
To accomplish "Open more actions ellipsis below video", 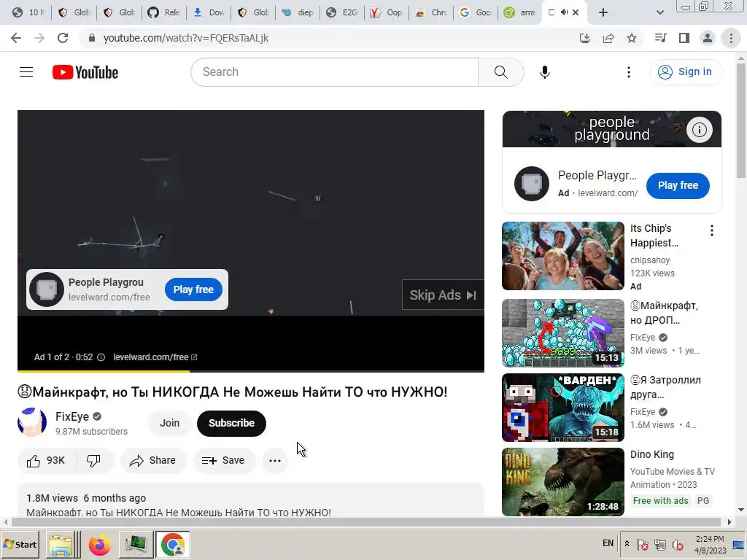I will click(275, 461).
